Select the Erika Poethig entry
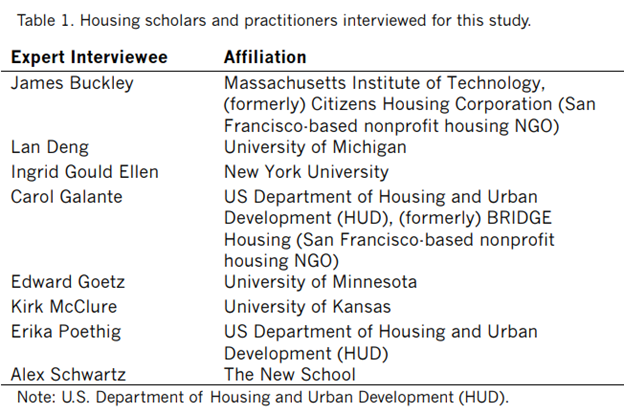This screenshot has height=414, width=624. [62, 330]
